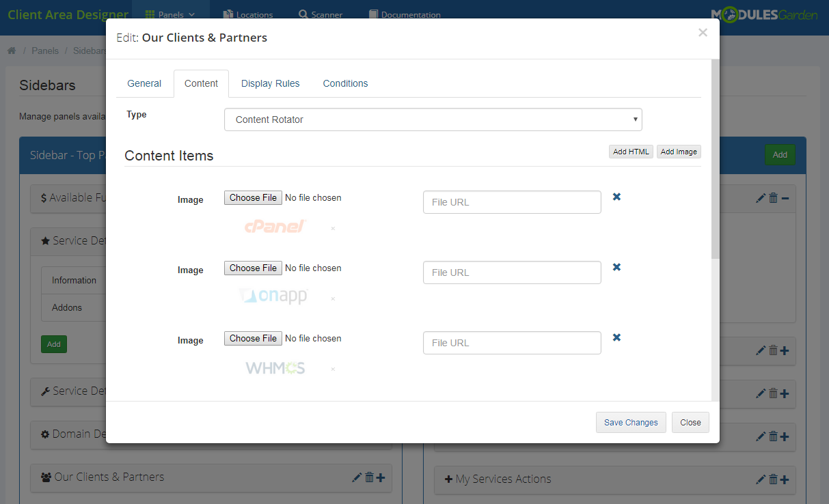Open Locations in the top navigation
Viewport: 829px width, 504px height.
(249, 14)
